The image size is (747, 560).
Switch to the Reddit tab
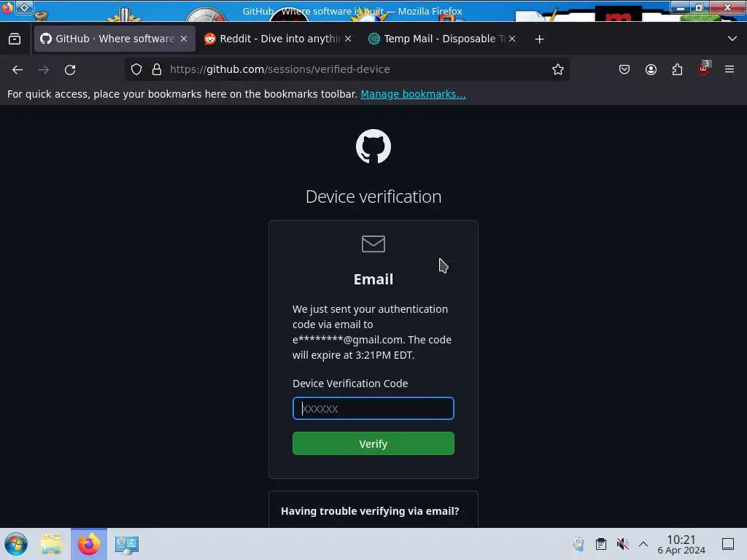(x=278, y=39)
